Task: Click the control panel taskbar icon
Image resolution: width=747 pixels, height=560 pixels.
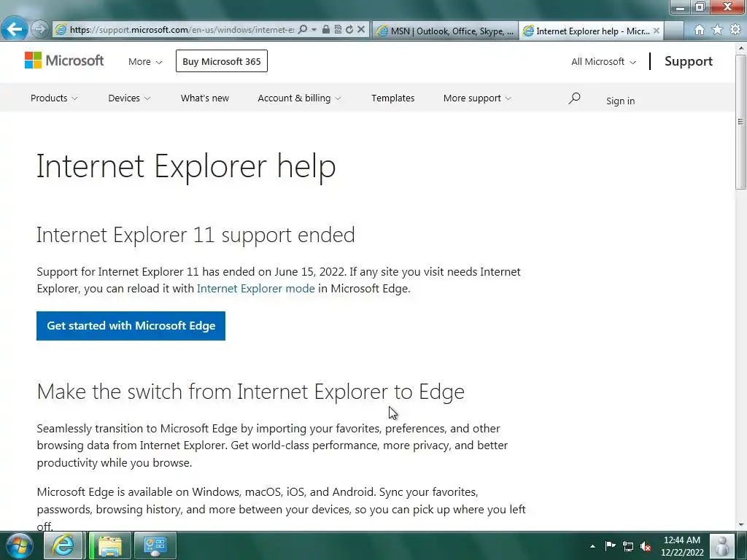Action: coord(155,545)
